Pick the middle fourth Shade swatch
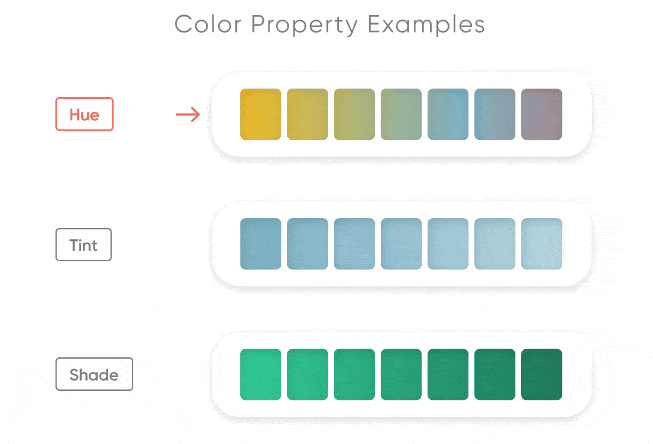Image resolution: width=653 pixels, height=444 pixels. point(401,374)
